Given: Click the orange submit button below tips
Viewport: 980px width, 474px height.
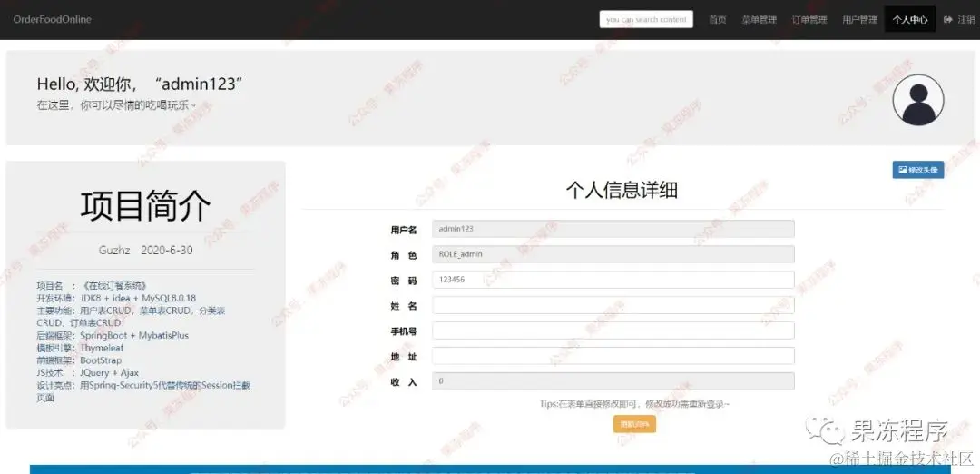Looking at the screenshot, I should pos(634,424).
